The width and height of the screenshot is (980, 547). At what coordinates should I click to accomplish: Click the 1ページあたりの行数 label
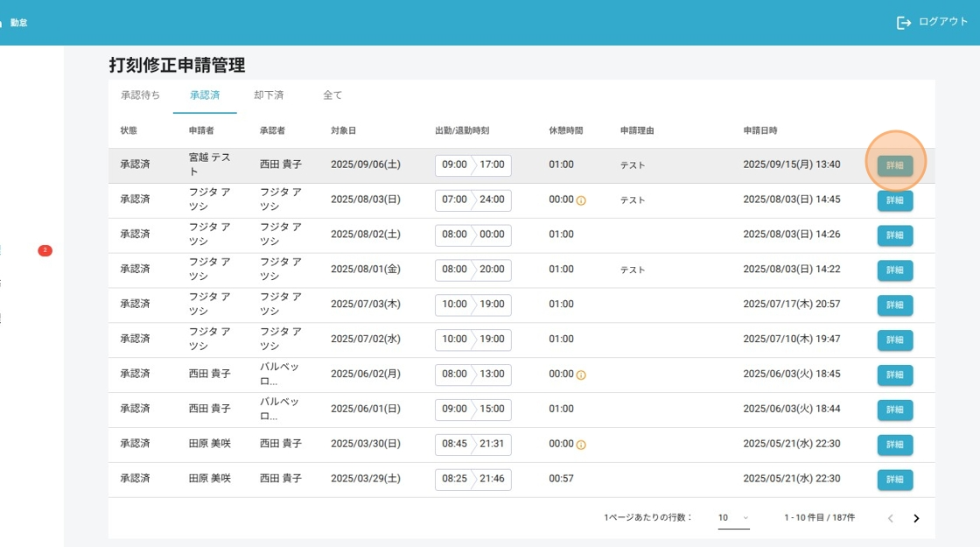pos(647,517)
